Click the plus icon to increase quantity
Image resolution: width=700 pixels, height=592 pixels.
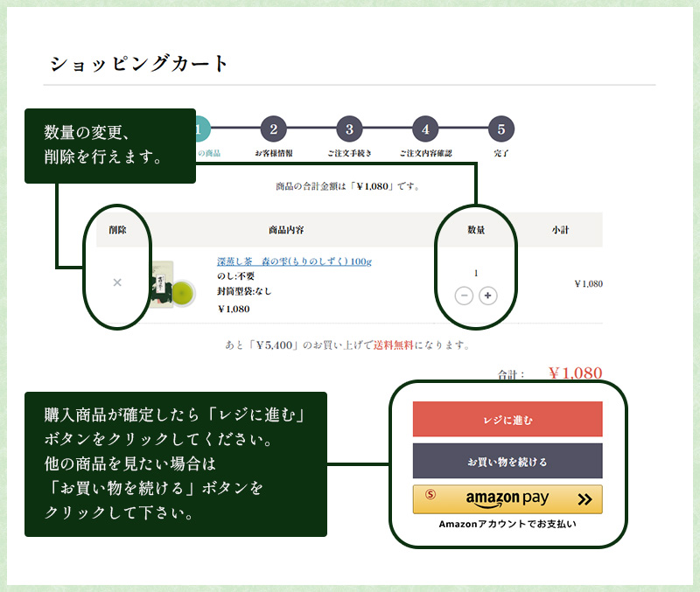(486, 296)
